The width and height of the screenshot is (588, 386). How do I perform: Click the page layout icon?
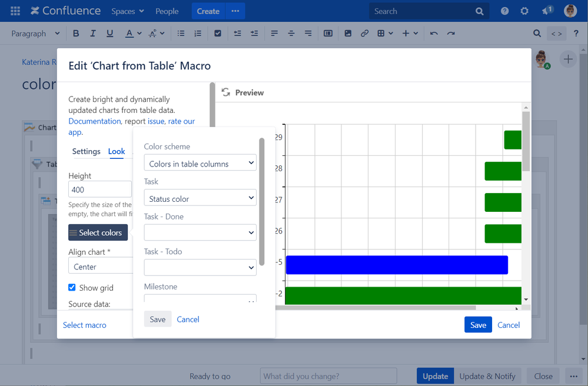tap(328, 34)
